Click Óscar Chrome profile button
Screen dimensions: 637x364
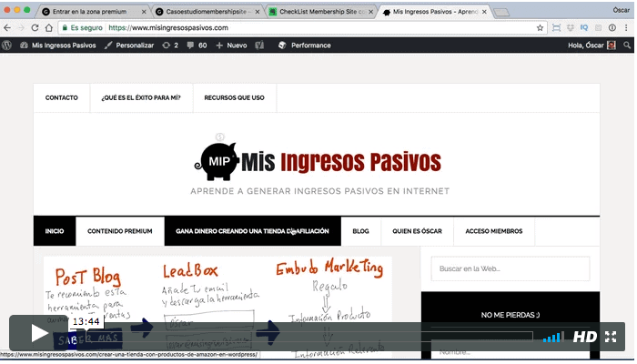click(622, 10)
